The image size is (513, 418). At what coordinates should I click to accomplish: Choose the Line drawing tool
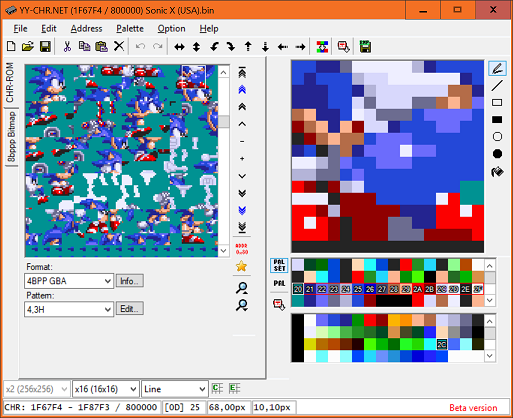pos(497,86)
